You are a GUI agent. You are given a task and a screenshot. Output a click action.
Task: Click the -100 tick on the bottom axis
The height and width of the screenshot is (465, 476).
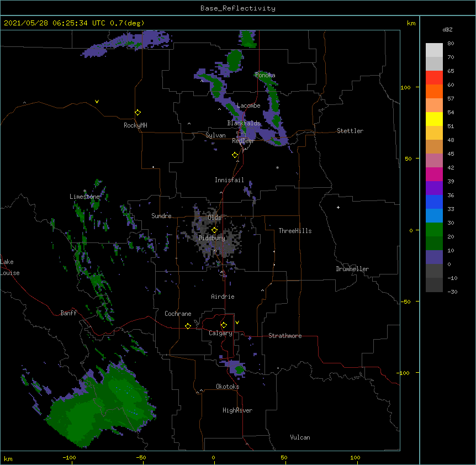coord(69,457)
